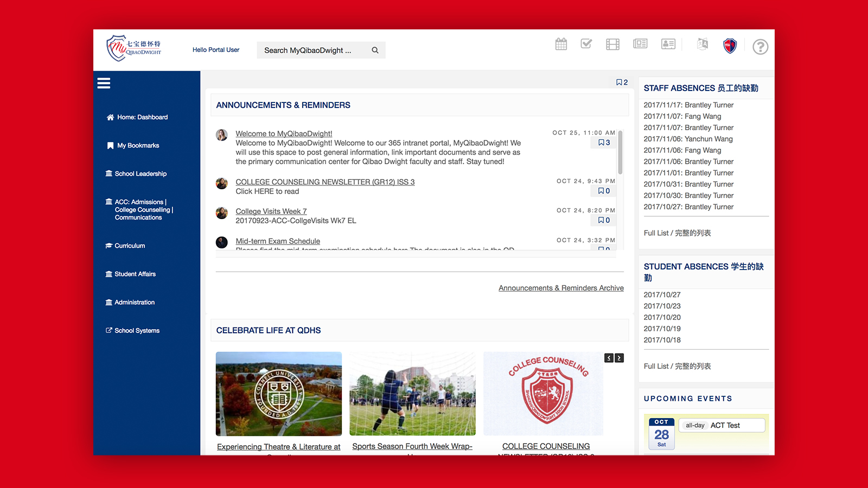Open student absence 2017/10/18

point(662,340)
